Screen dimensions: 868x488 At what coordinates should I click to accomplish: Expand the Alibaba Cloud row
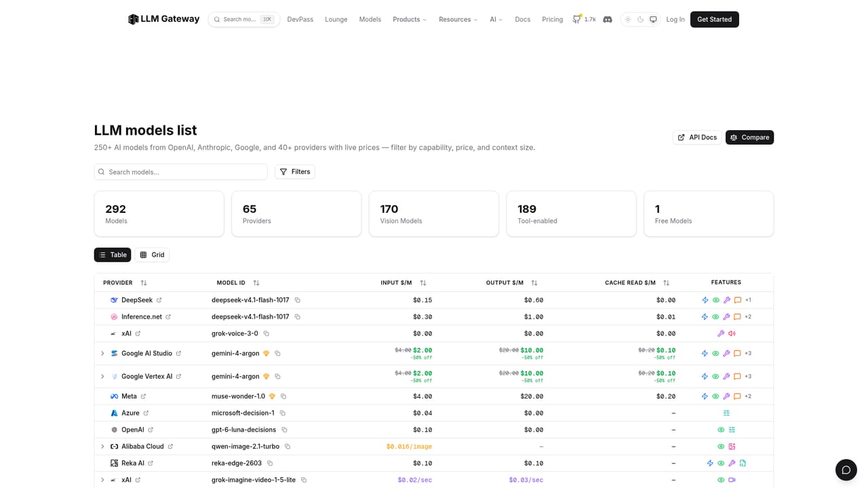coord(102,447)
